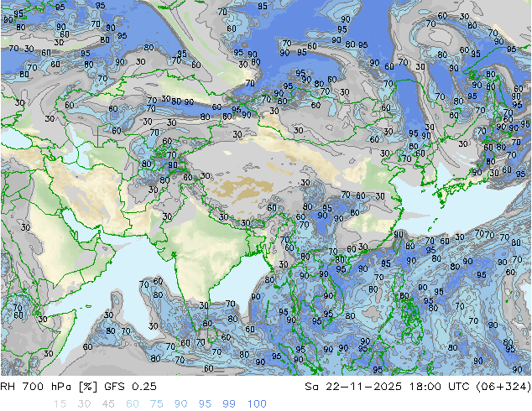
Task: Select the 100 value in the legend scale
Action: coord(257,404)
